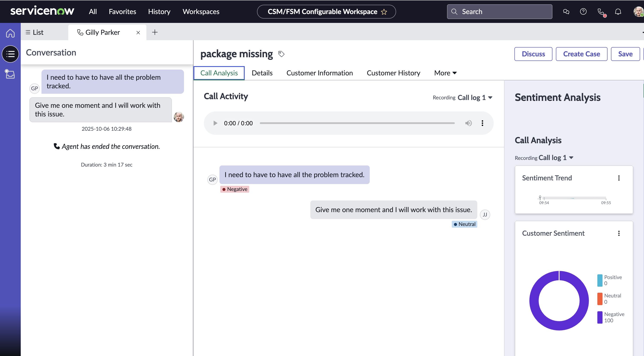Click the customer message bubble in Call Activity
The image size is (644, 356).
pos(294,175)
